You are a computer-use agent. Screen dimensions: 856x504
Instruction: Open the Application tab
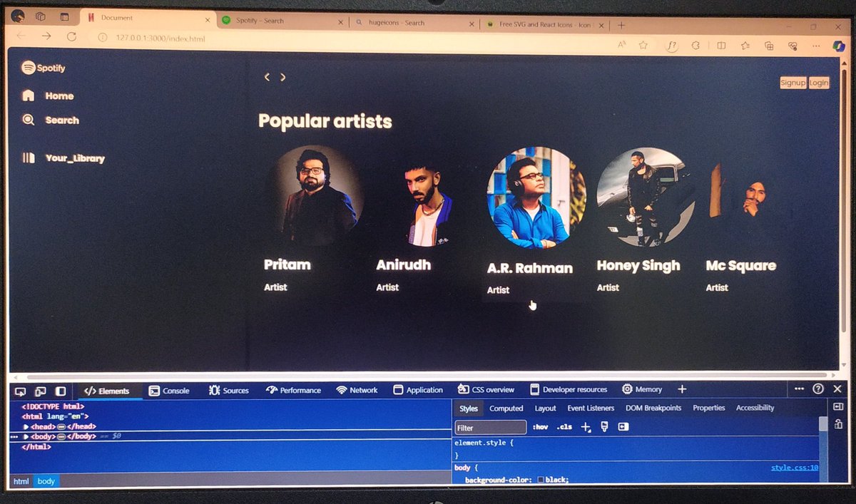coord(418,390)
